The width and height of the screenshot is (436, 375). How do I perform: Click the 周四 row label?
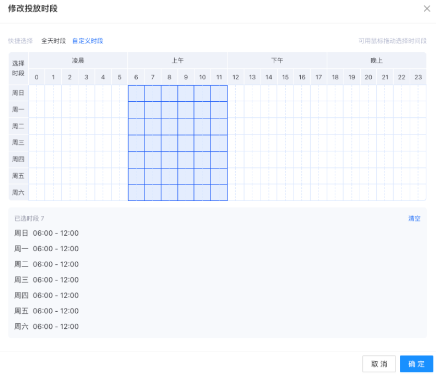pos(18,160)
